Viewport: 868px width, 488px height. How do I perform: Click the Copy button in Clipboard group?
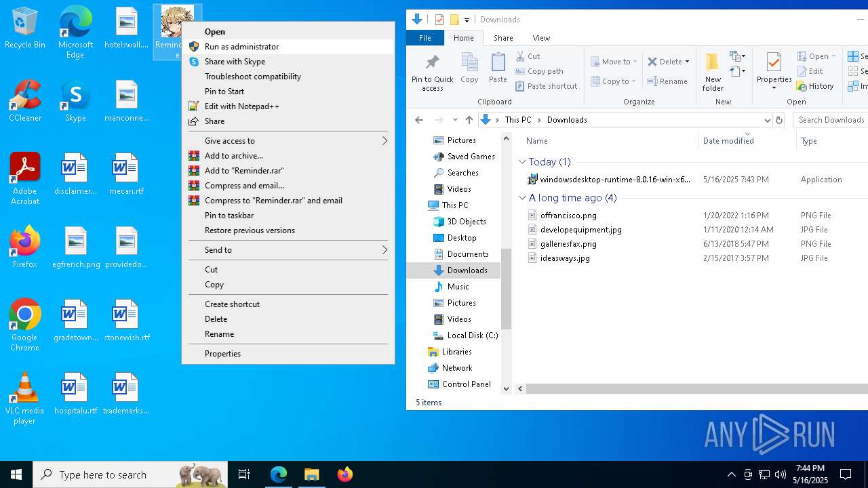click(469, 68)
